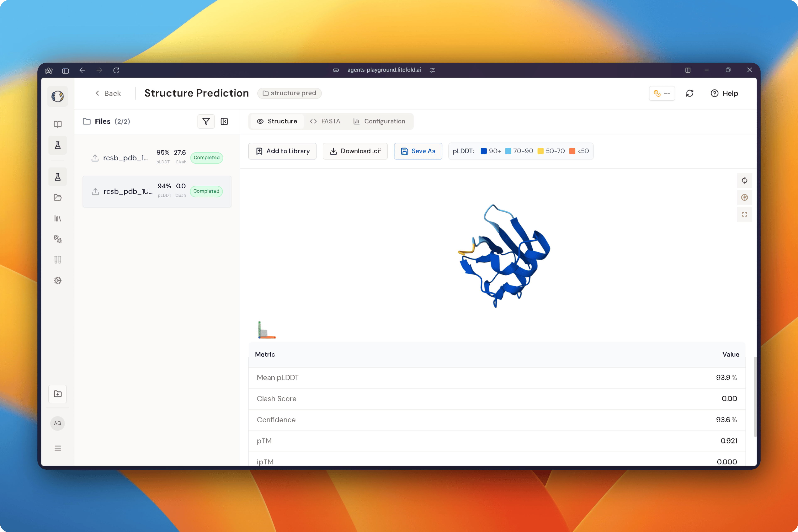
Task: Click the refresh icon next to Help
Action: 690,93
